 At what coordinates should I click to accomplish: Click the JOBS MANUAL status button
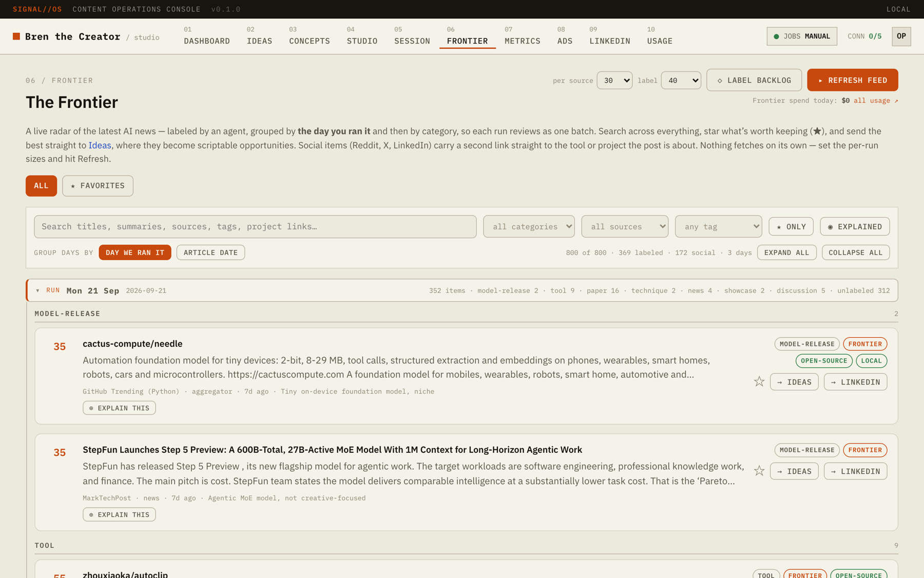click(x=801, y=36)
